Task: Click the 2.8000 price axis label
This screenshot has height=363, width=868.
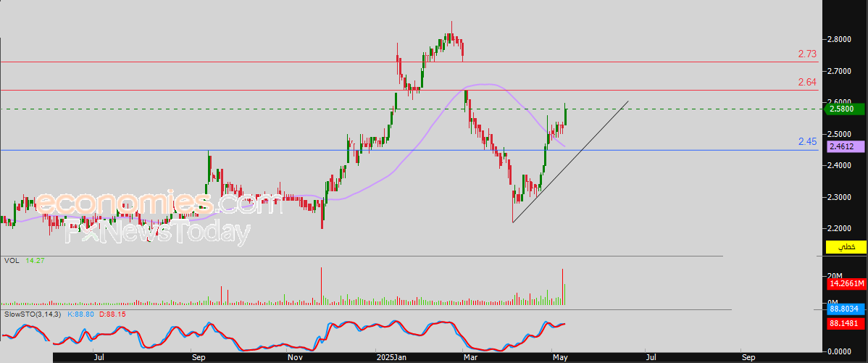Action: (839, 39)
